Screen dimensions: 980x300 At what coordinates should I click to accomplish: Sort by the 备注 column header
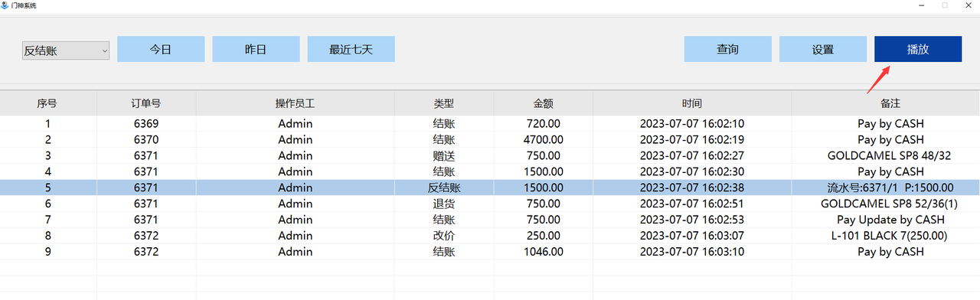coord(886,103)
